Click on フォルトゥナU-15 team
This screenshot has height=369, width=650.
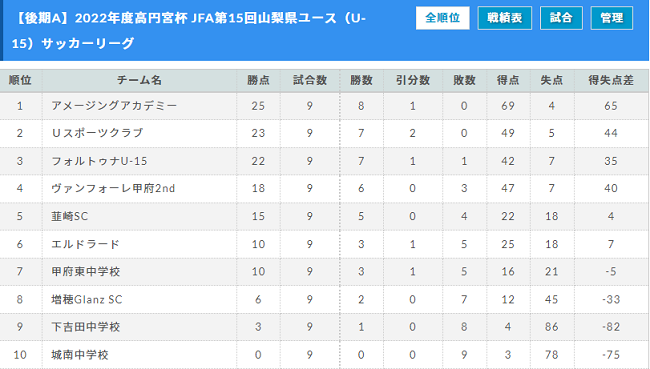99,161
